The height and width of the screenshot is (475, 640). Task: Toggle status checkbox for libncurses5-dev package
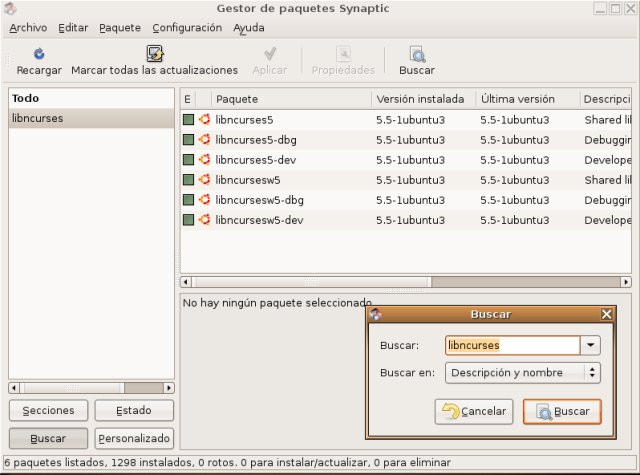point(188,160)
